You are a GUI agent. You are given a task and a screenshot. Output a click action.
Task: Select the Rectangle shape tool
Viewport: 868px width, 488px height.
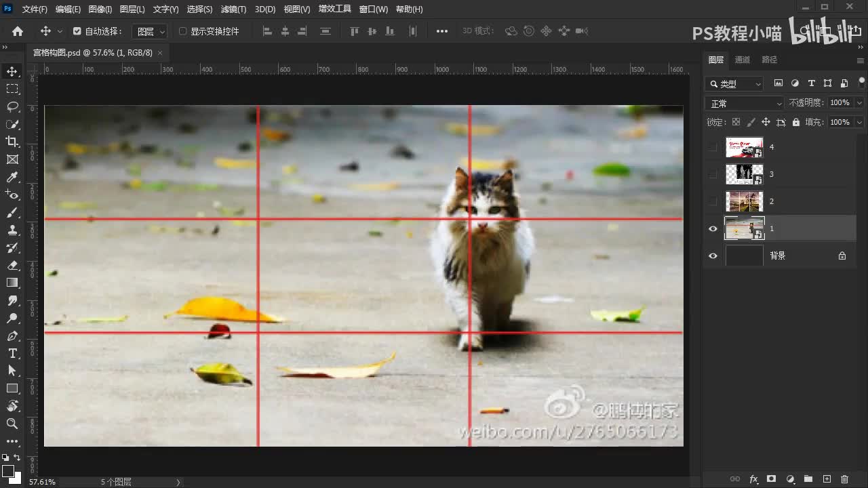pyautogui.click(x=12, y=388)
